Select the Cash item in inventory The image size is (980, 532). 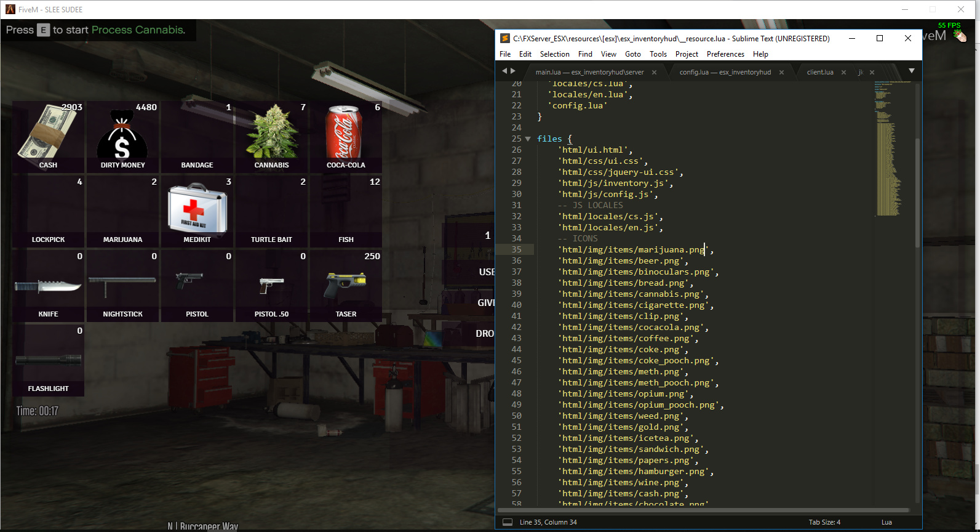click(48, 136)
